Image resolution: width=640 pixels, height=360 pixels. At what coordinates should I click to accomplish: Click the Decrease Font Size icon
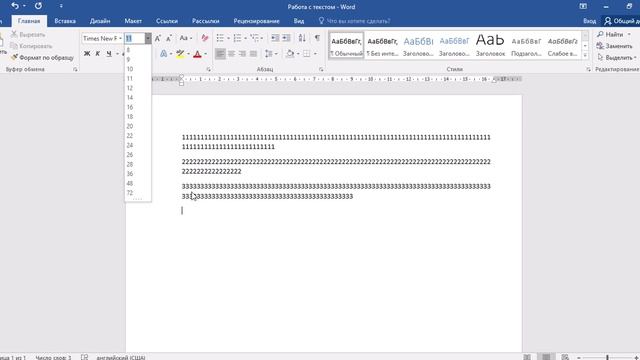click(x=169, y=38)
